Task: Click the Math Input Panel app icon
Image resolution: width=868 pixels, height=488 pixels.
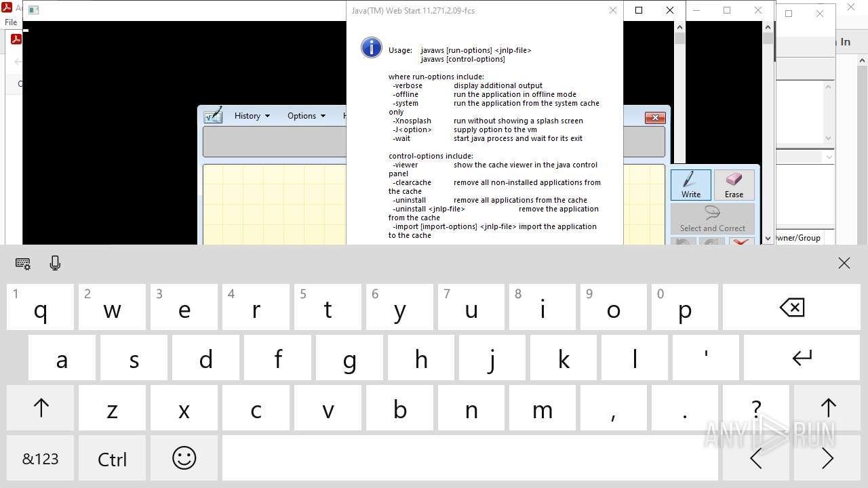Action: click(x=213, y=115)
